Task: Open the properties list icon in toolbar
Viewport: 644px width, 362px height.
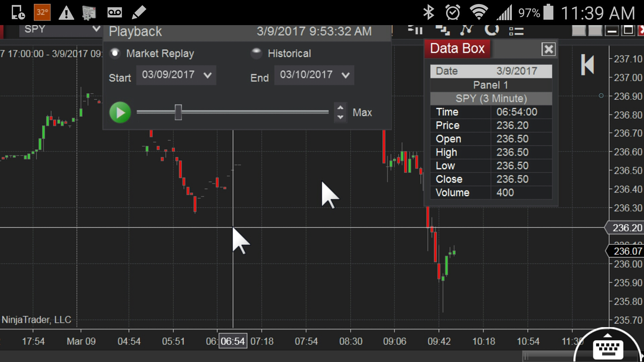Action: 516,31
